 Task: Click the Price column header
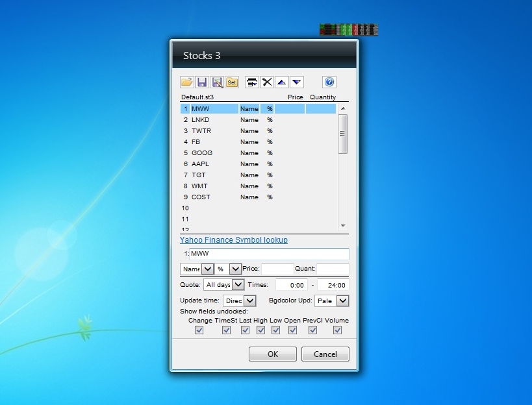tap(296, 97)
